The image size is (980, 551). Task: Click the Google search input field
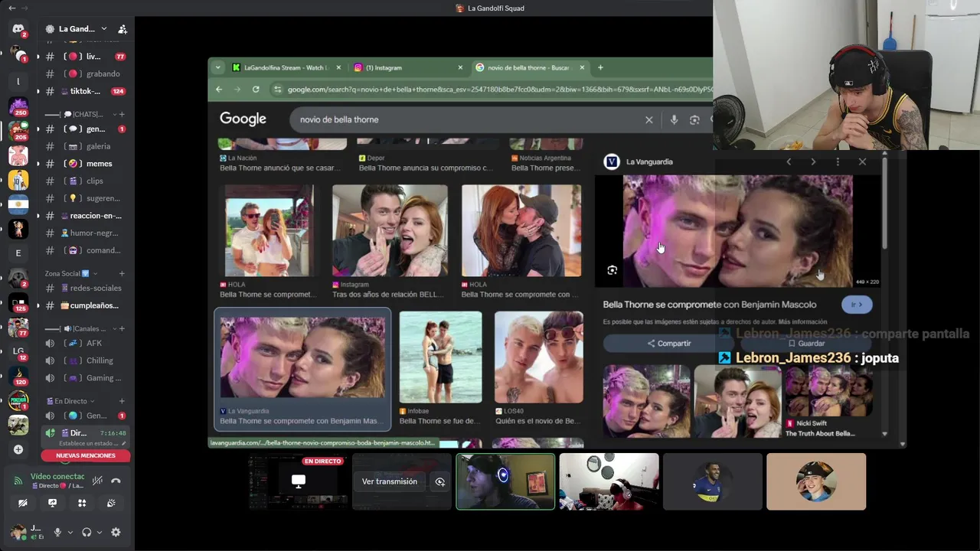pyautogui.click(x=467, y=119)
